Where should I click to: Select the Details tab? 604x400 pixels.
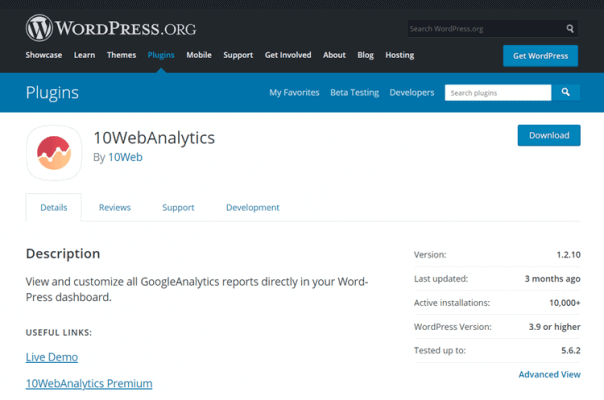(x=54, y=208)
